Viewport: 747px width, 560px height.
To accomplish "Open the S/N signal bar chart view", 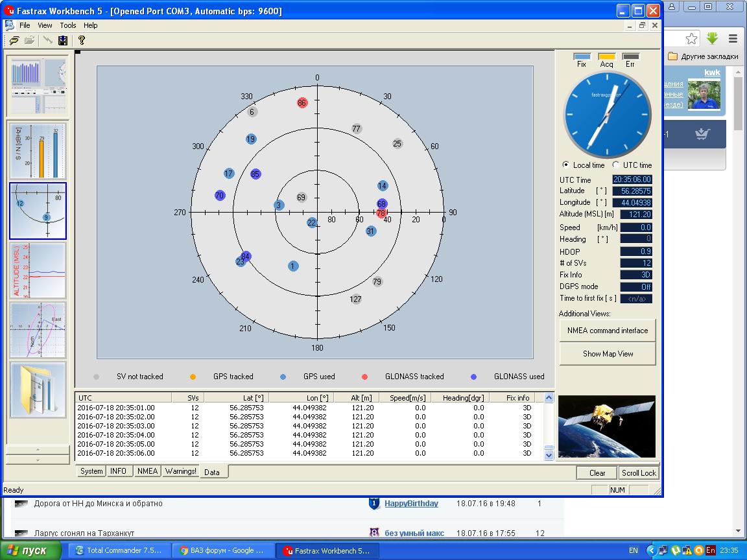I will (38, 150).
